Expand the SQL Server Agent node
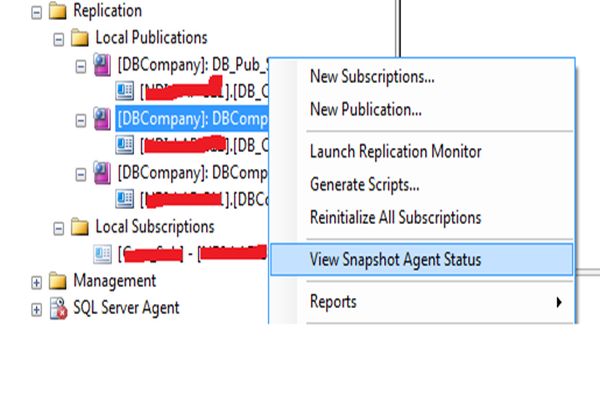 point(36,310)
